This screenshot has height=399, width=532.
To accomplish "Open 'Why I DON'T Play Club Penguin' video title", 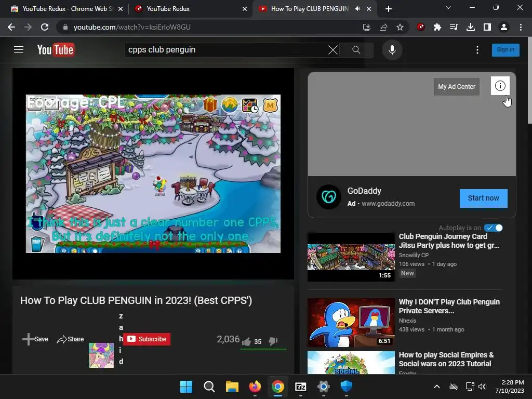I will point(449,306).
